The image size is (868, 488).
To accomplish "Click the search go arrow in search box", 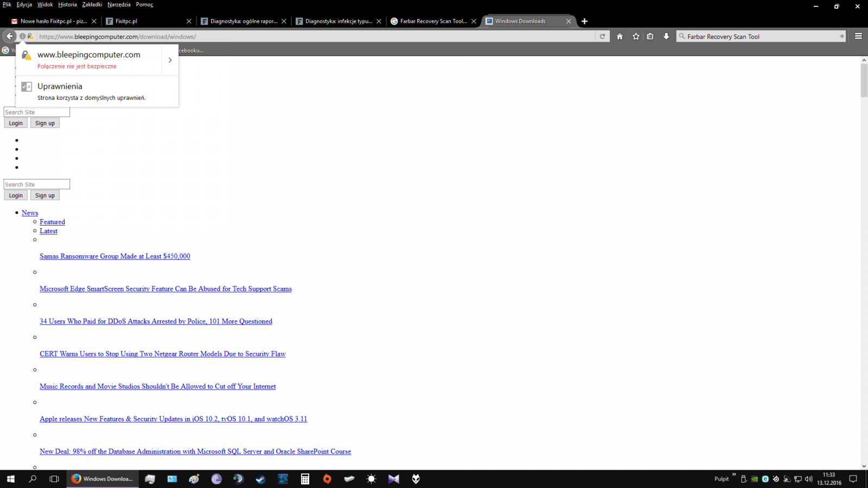I will coord(841,36).
